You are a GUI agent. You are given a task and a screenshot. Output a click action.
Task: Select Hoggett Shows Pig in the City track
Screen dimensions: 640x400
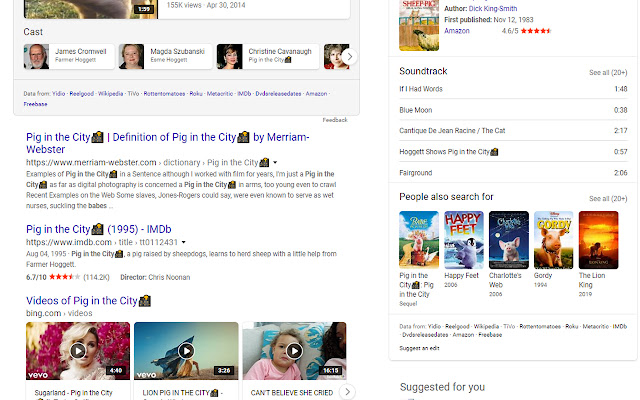pyautogui.click(x=513, y=151)
